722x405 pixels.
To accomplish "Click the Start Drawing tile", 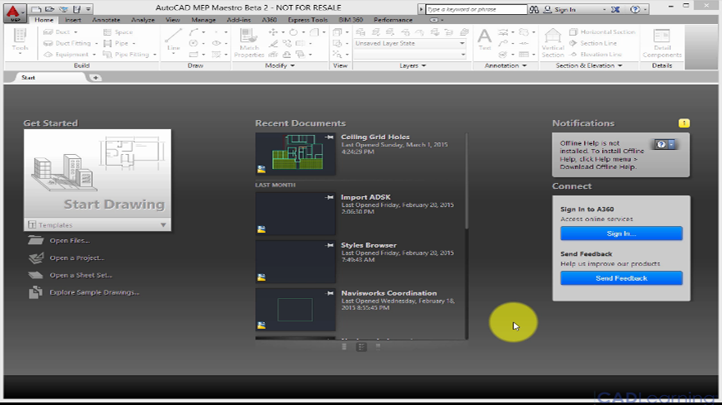I will [x=97, y=174].
